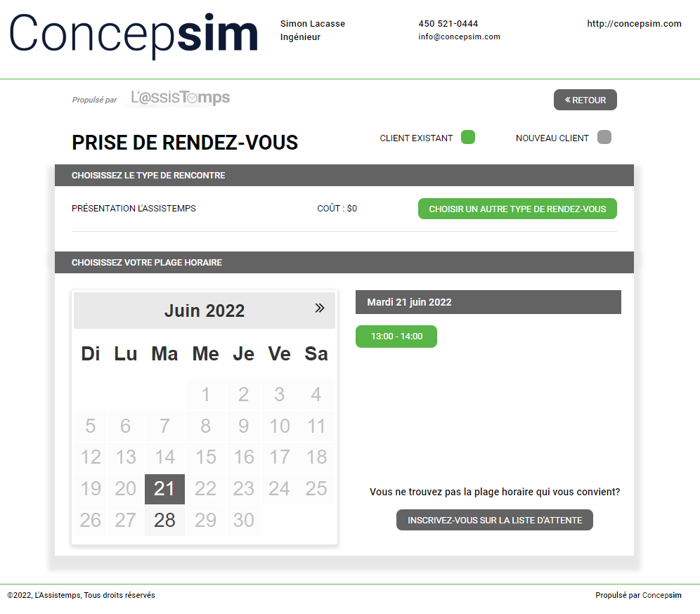This screenshot has height=614, width=700.
Task: Join the waiting list
Action: click(495, 520)
